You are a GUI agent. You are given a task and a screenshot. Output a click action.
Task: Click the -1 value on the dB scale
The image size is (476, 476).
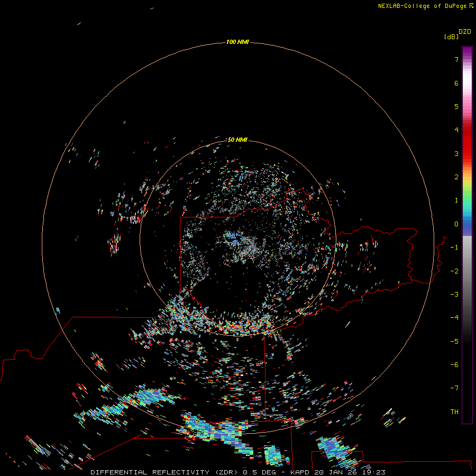[454, 248]
